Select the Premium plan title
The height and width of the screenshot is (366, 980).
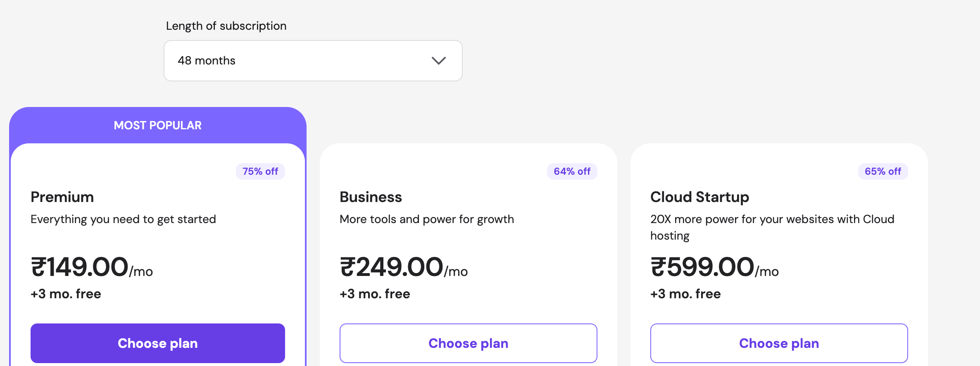pyautogui.click(x=62, y=197)
